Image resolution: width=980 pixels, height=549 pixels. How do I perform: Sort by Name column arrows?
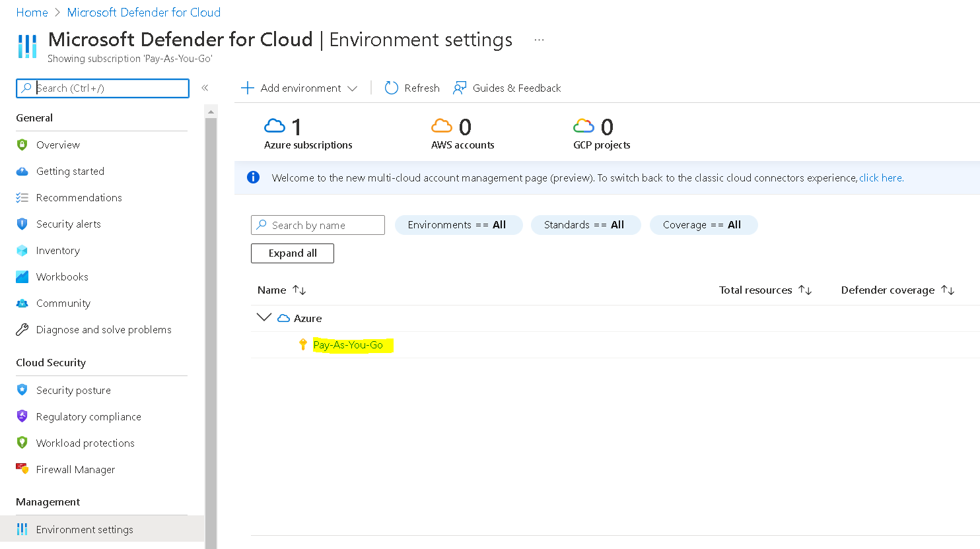(x=299, y=290)
